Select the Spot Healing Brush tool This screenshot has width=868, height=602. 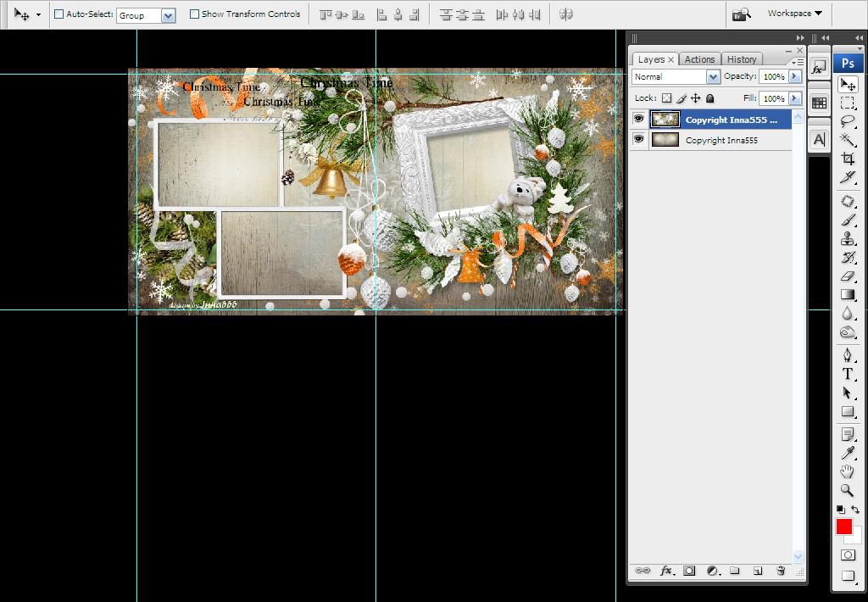pyautogui.click(x=848, y=201)
